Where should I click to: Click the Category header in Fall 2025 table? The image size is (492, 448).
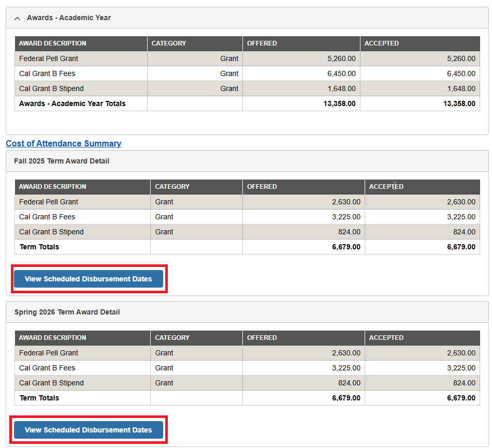(172, 187)
